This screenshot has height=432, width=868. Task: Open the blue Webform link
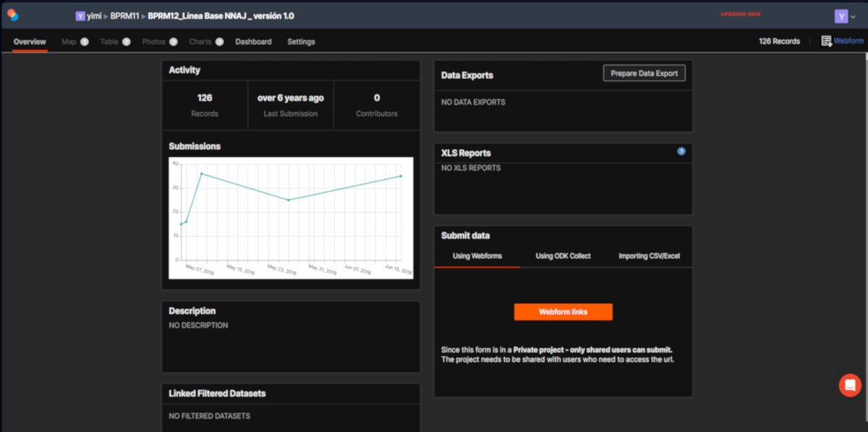tap(848, 41)
